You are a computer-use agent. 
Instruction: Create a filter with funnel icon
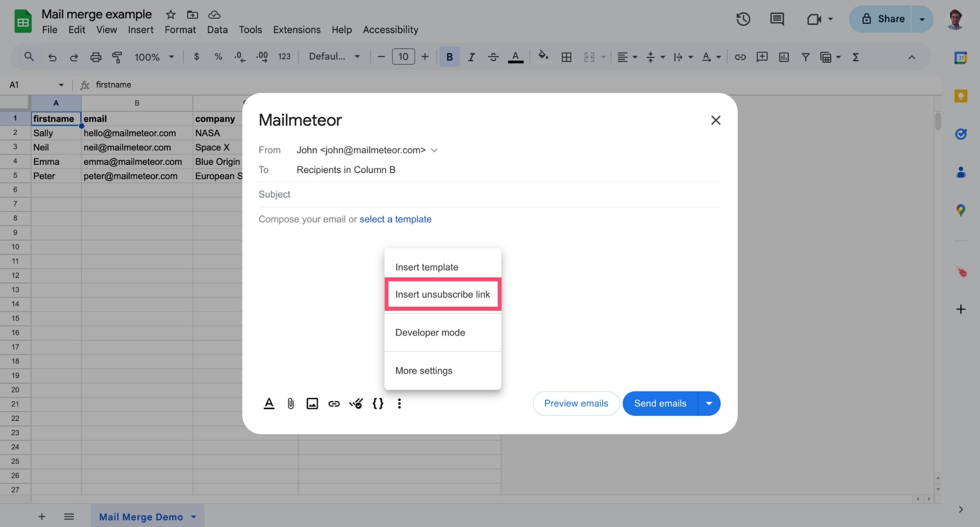point(805,57)
